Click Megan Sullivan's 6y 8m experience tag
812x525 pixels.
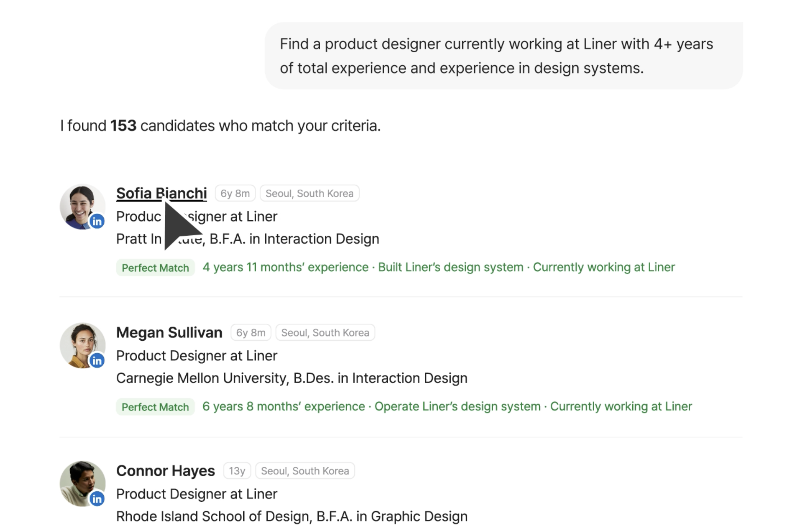click(x=251, y=333)
